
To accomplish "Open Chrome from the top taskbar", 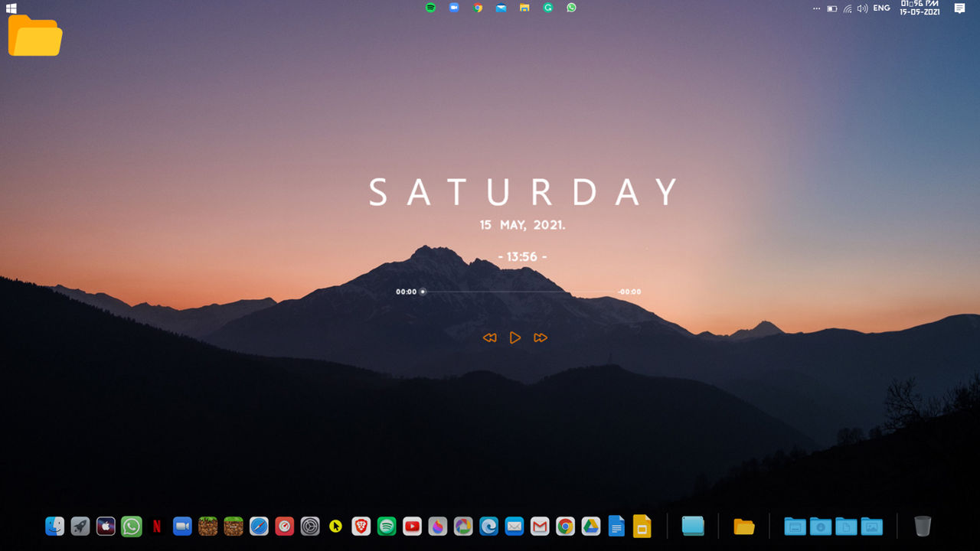I will (x=478, y=8).
